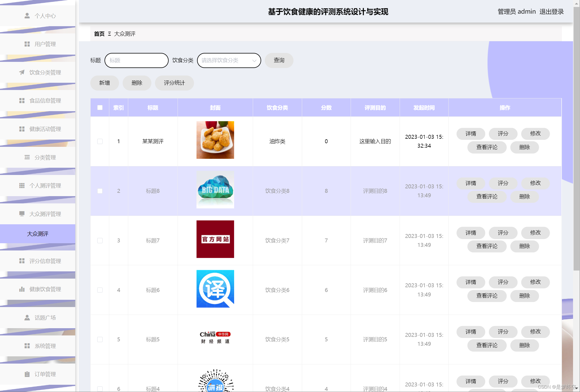This screenshot has height=392, width=580.
Task: Click the list icon beside 分类管理
Action: 27,157
